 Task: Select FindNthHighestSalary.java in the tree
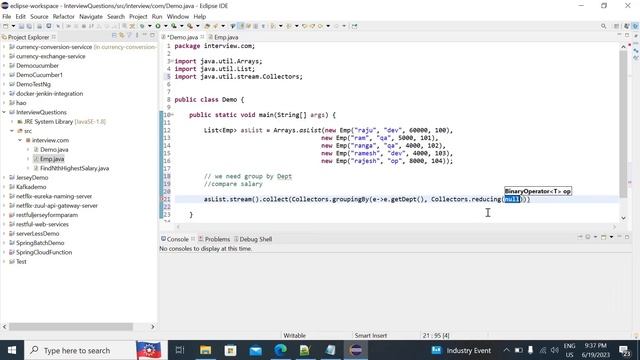[x=74, y=168]
